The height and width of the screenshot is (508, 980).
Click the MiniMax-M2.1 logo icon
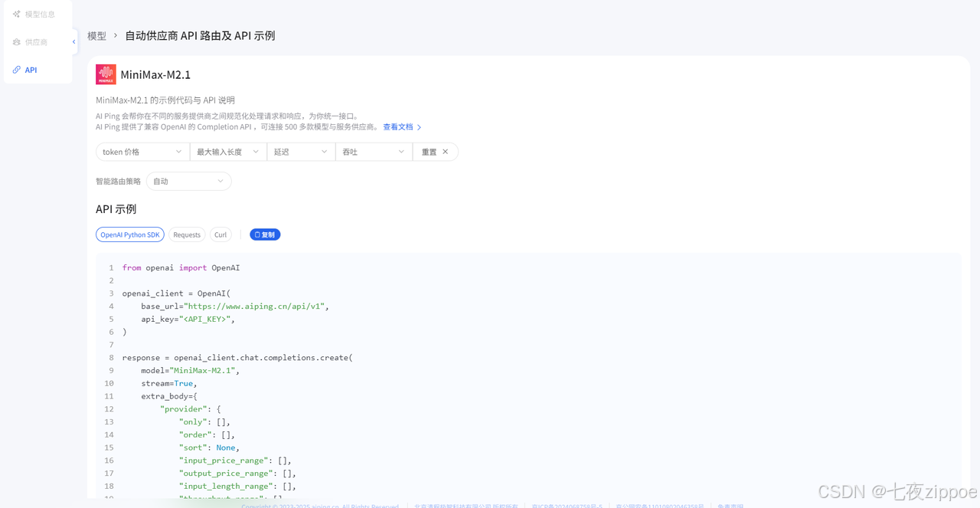tap(106, 74)
